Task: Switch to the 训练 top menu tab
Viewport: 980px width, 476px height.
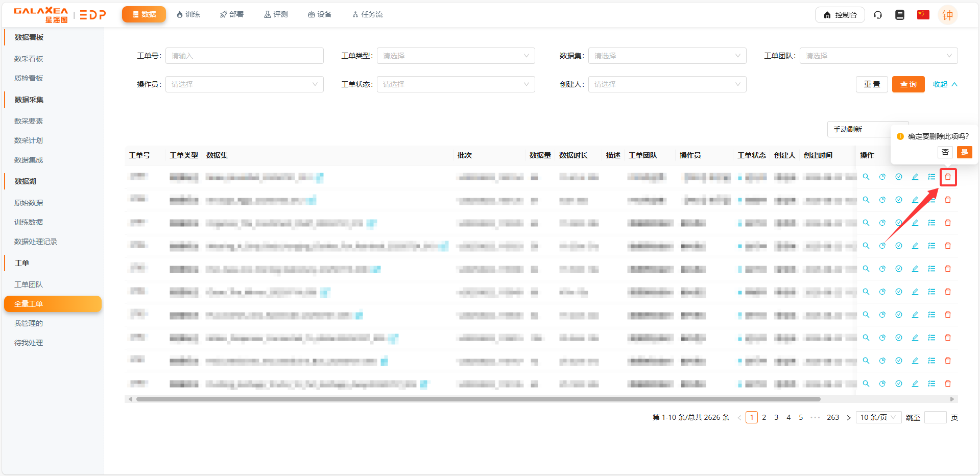Action: [x=188, y=14]
